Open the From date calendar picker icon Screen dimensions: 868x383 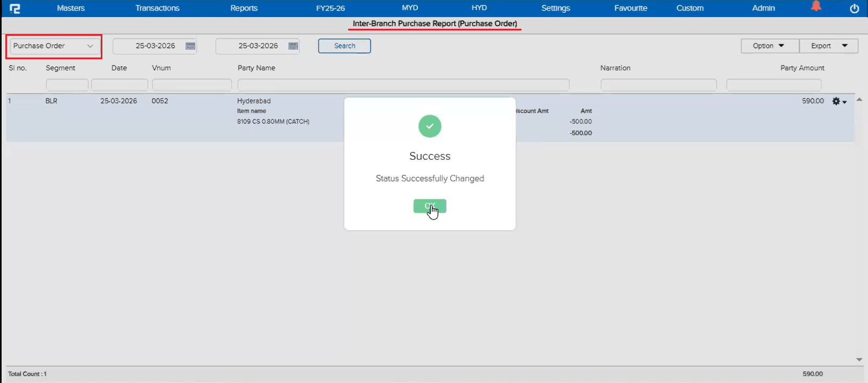pos(190,46)
